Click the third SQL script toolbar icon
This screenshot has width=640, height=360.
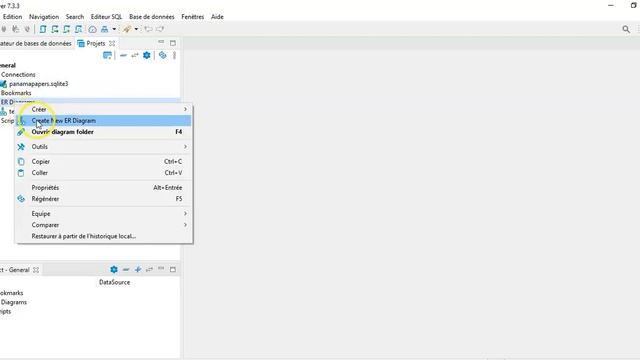(67, 29)
